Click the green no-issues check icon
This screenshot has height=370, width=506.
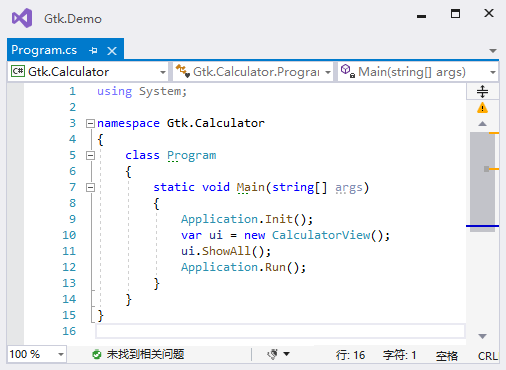point(97,355)
